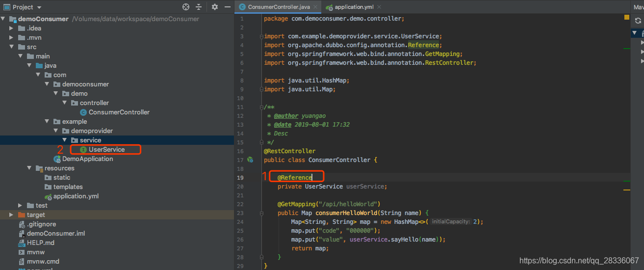644x270 pixels.
Task: Select the service package row
Action: [x=117, y=140]
